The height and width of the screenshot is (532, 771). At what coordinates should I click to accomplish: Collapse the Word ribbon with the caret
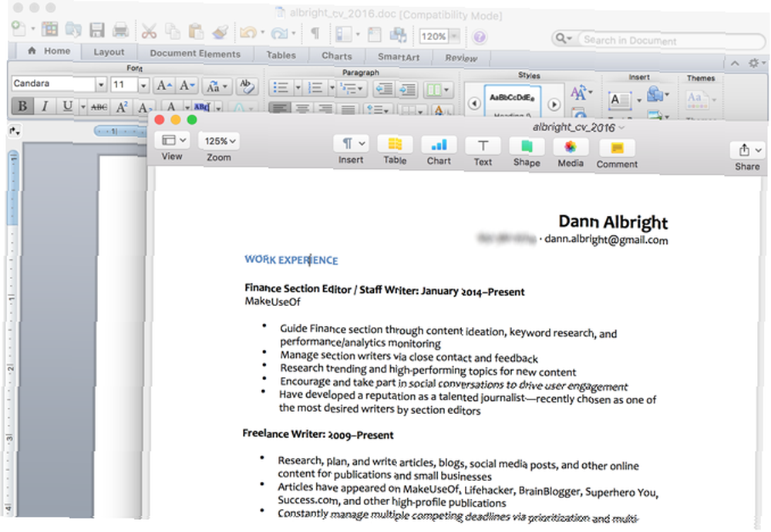pyautogui.click(x=735, y=63)
